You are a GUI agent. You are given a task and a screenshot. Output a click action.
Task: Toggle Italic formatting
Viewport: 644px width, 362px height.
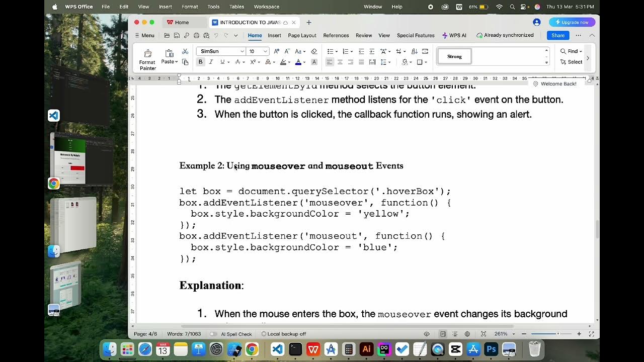click(x=211, y=62)
